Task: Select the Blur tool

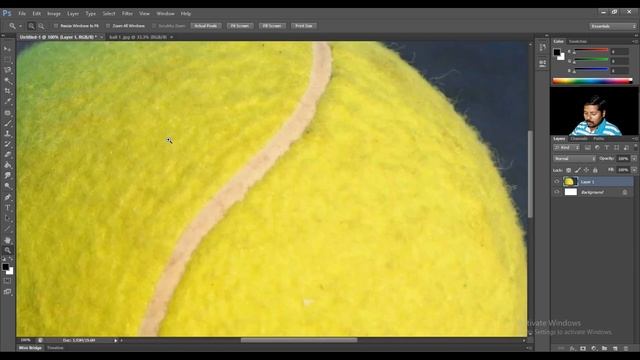Action: click(7, 176)
